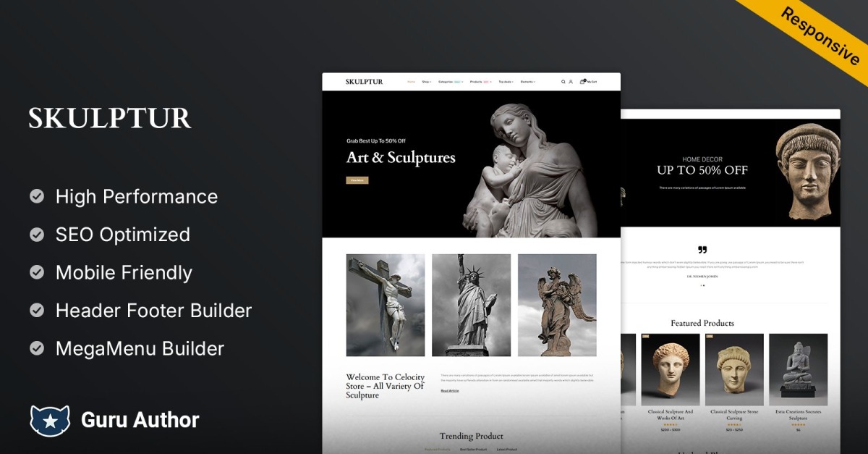Open the Elements menu item
Viewport: 868px width, 454px height.
point(528,82)
